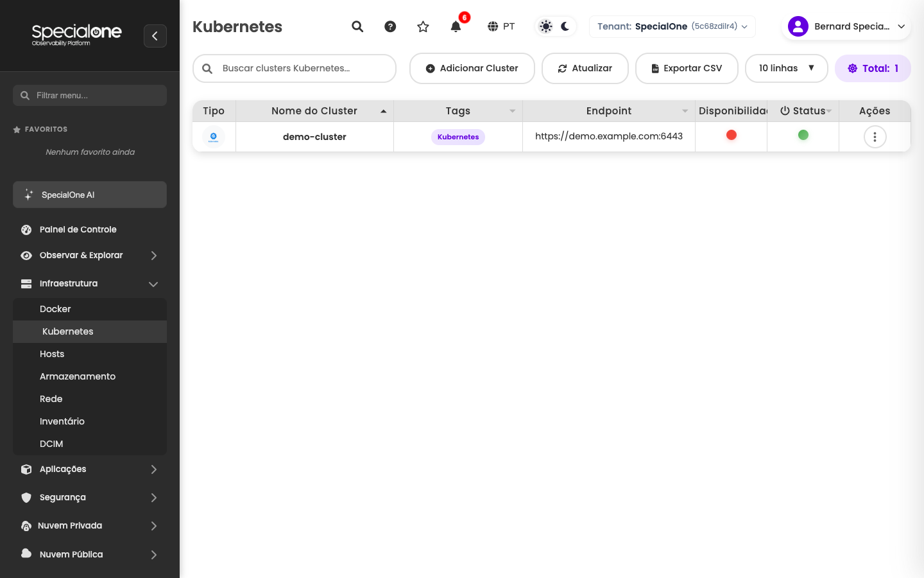Viewport: 924px width, 578px height.
Task: Click the Atualizar refresh button
Action: [x=585, y=68]
